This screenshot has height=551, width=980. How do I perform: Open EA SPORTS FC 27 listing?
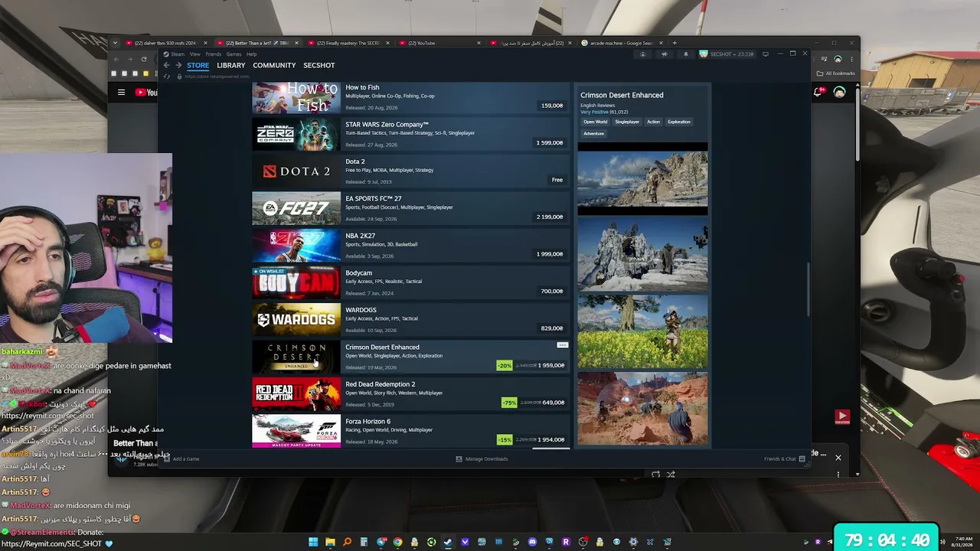coord(412,208)
